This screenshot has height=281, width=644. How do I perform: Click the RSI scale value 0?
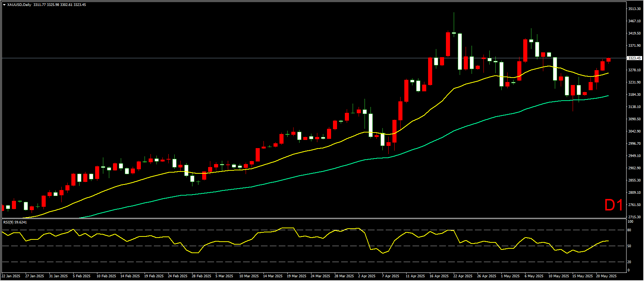(628, 270)
